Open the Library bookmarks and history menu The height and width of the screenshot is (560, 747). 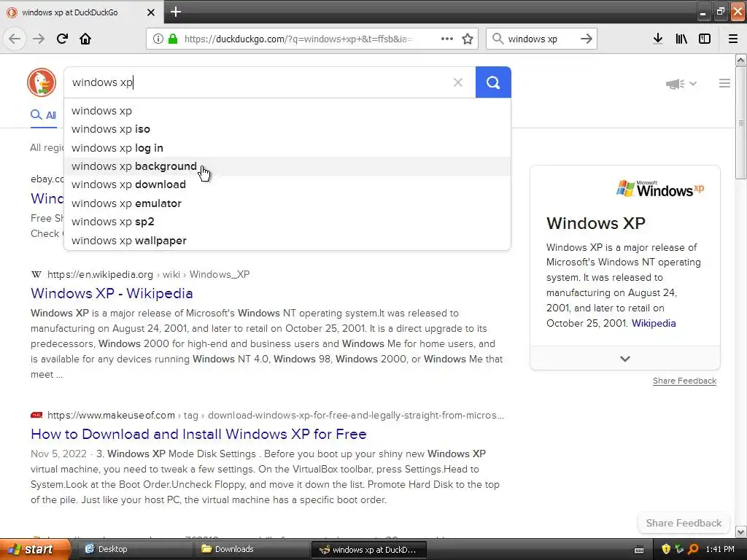click(x=681, y=39)
